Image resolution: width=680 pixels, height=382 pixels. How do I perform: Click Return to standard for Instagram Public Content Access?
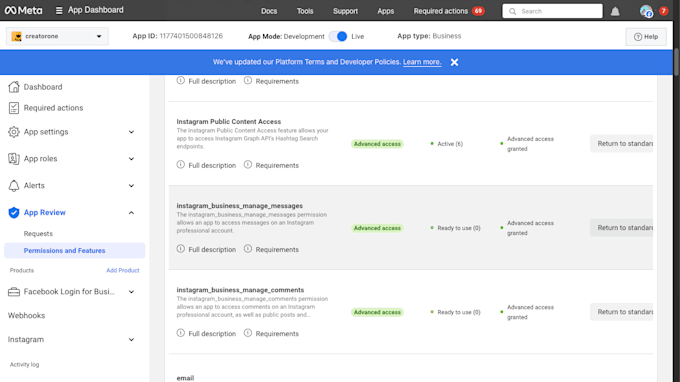[621, 144]
